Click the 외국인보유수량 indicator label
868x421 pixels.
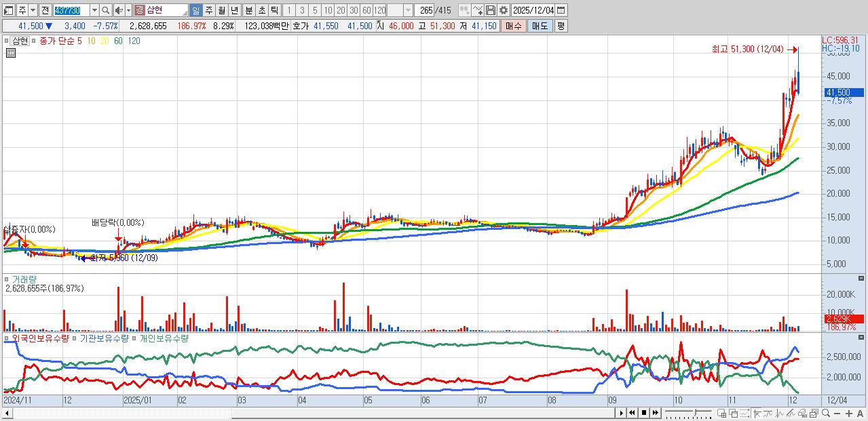point(40,338)
